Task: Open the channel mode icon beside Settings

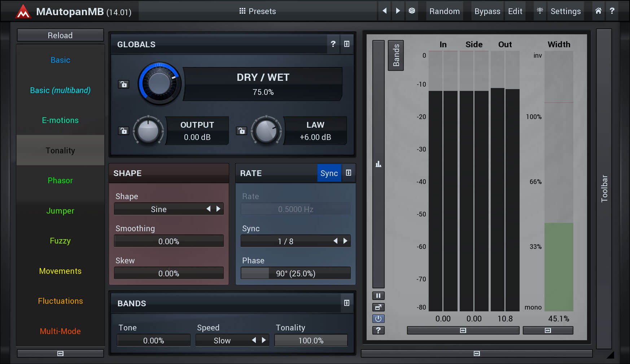Action: pyautogui.click(x=540, y=11)
